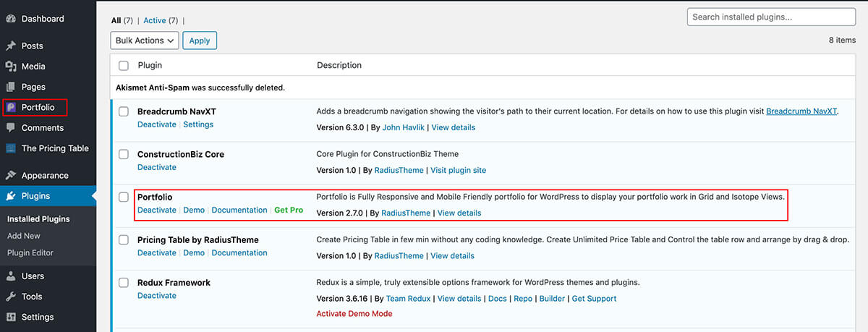Open Redux Framework Builder link

(x=552, y=299)
